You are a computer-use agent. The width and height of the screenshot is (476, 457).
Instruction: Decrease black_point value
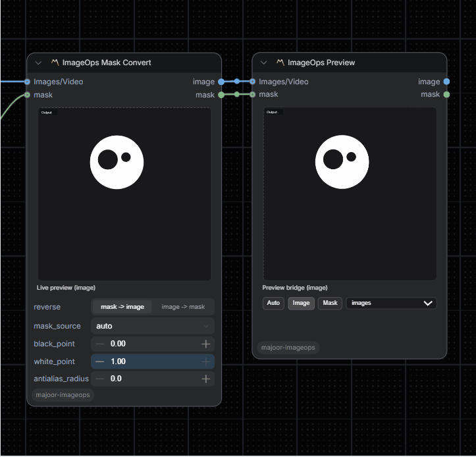click(x=99, y=344)
